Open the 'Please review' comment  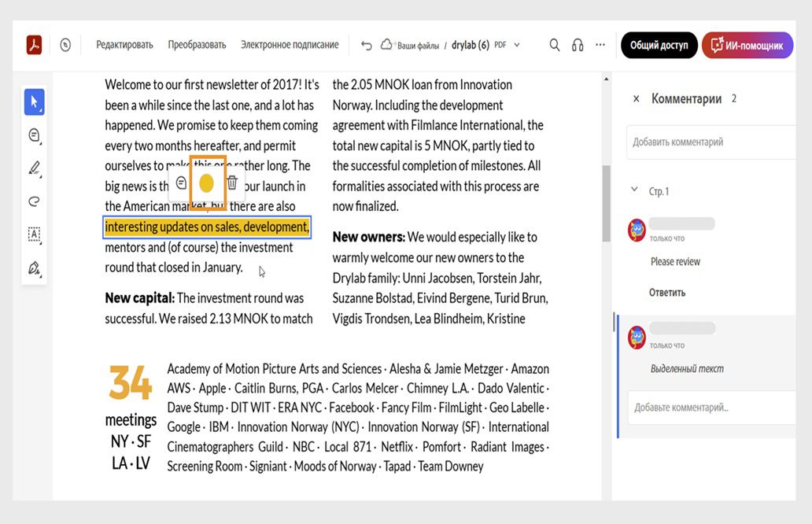[x=675, y=261]
